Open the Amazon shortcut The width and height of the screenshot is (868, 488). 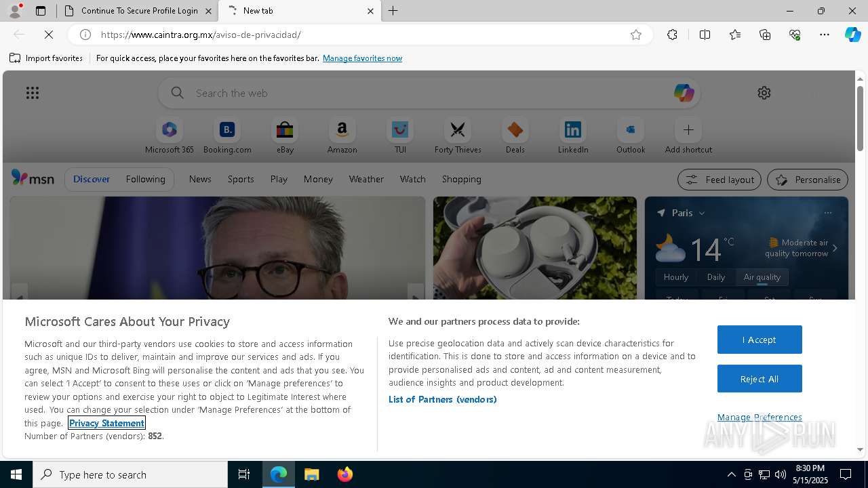(342, 136)
